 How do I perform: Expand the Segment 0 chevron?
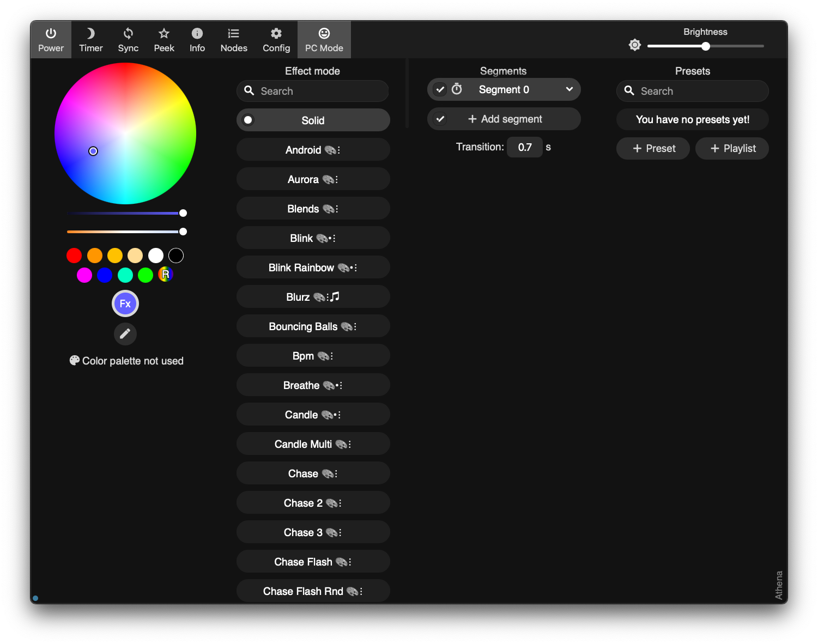[x=569, y=89]
